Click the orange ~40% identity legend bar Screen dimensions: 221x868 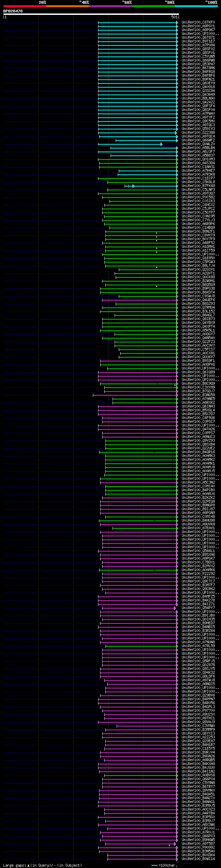tap(67, 6)
